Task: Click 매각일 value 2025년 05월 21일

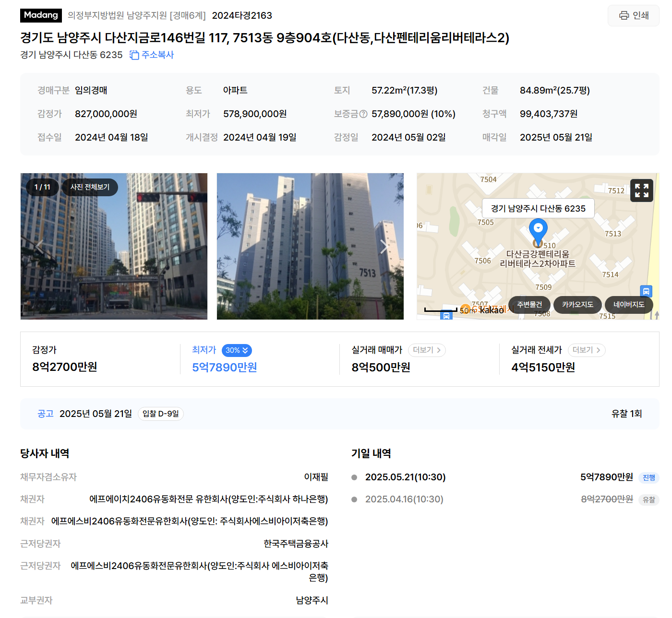Action: (556, 138)
